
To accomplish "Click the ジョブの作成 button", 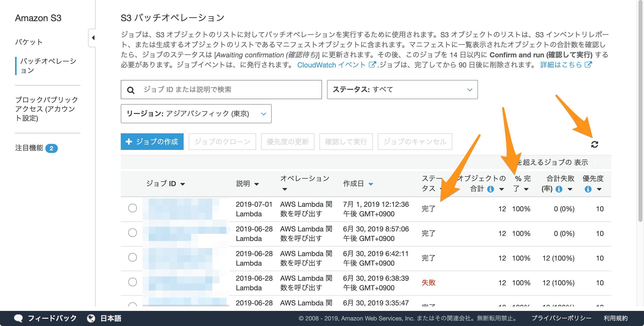I will tap(152, 142).
